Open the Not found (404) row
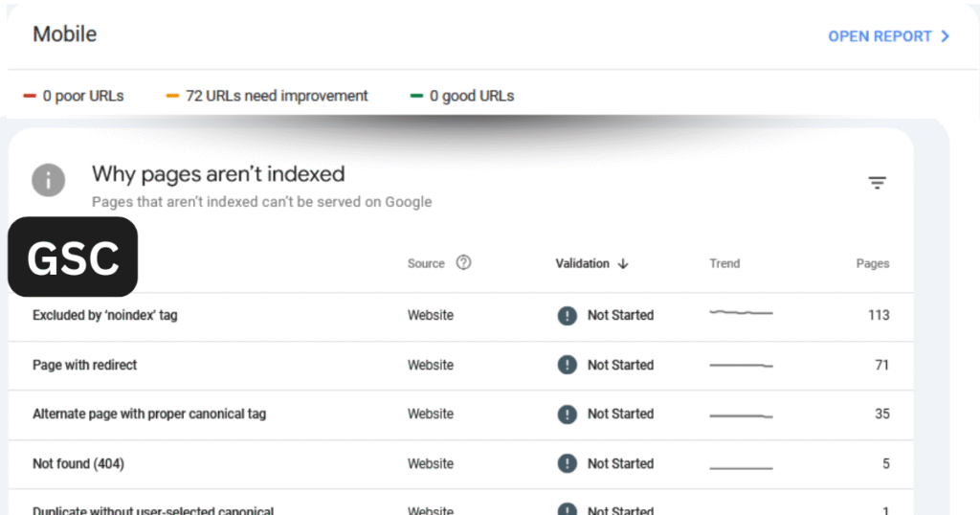980x515 pixels. (x=460, y=463)
